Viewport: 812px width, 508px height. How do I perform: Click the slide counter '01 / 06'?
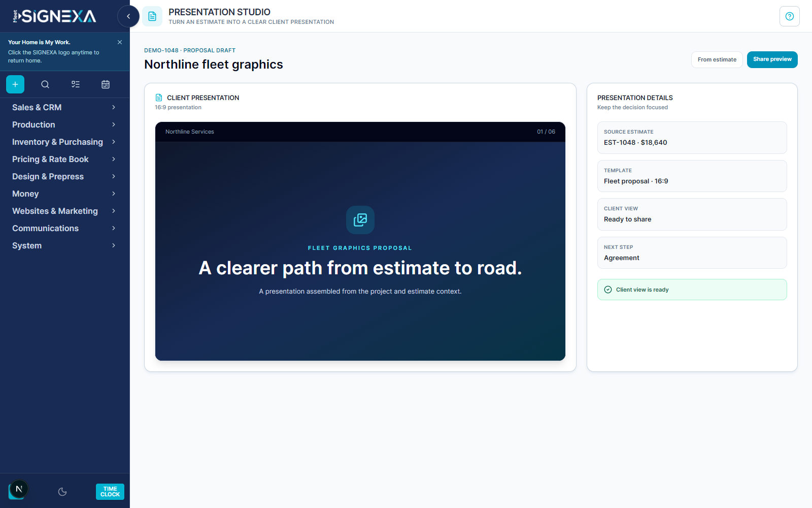coord(546,132)
